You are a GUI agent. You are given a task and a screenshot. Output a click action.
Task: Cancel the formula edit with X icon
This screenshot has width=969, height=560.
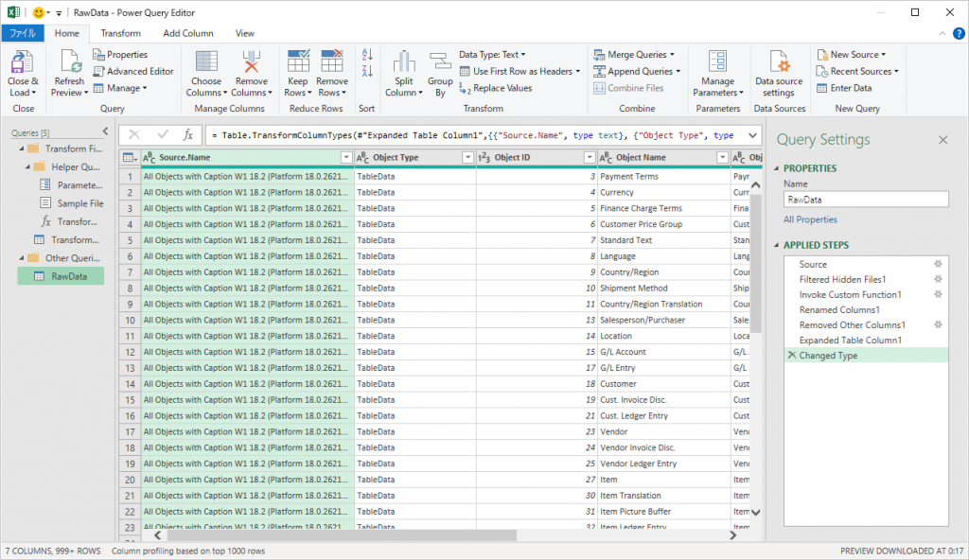point(134,134)
